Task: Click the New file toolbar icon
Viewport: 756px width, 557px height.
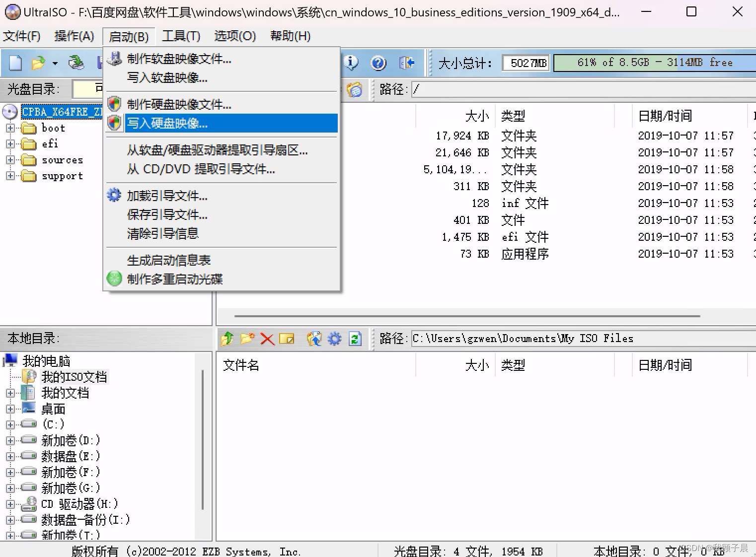Action: tap(16, 63)
